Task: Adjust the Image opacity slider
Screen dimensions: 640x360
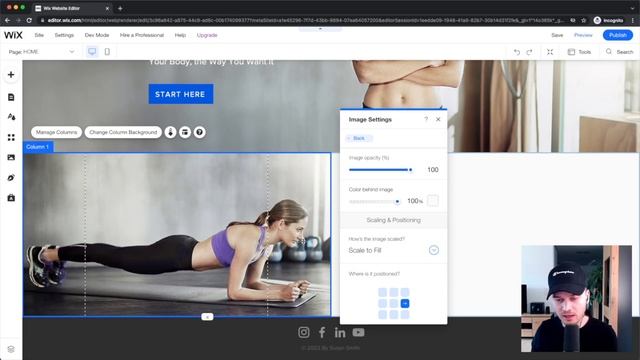Action: click(x=381, y=170)
